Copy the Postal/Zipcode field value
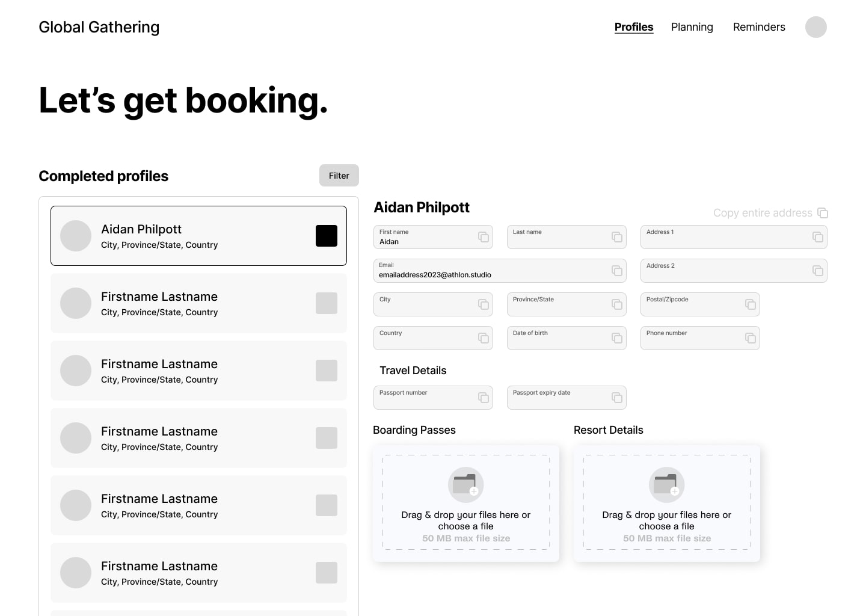This screenshot has height=616, width=866. [x=751, y=304]
